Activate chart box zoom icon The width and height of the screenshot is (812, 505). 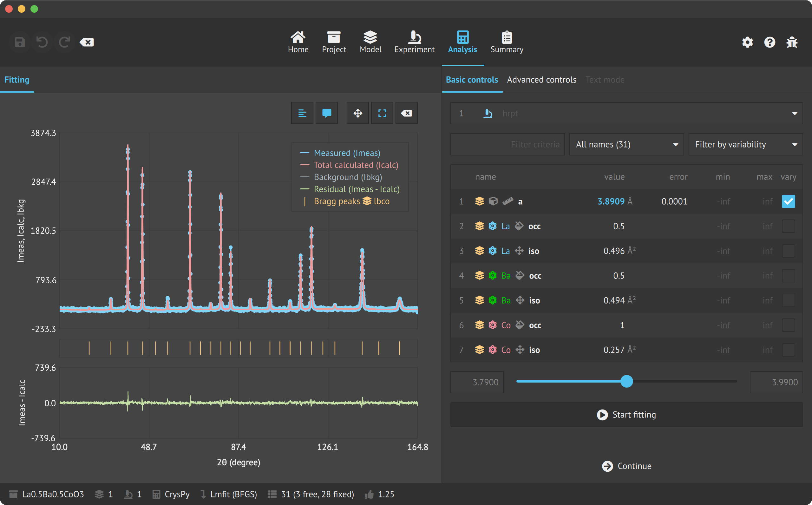point(382,113)
